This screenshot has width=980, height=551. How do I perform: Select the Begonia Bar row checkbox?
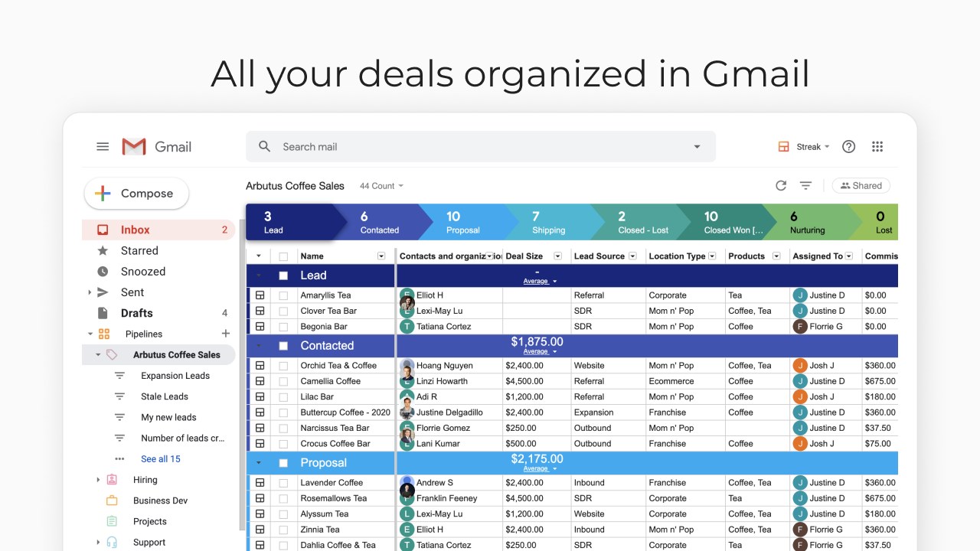(x=283, y=327)
